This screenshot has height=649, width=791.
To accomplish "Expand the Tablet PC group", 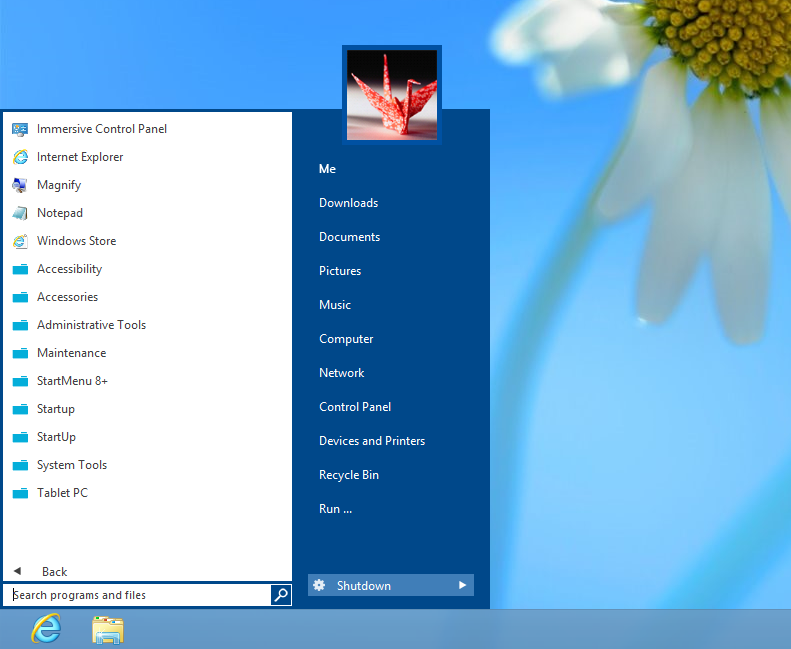I will [x=62, y=493].
